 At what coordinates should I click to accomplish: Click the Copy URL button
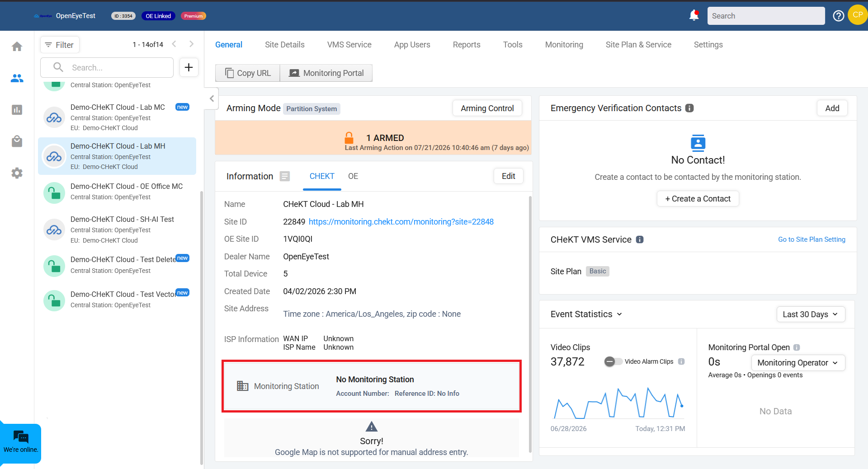tap(248, 73)
